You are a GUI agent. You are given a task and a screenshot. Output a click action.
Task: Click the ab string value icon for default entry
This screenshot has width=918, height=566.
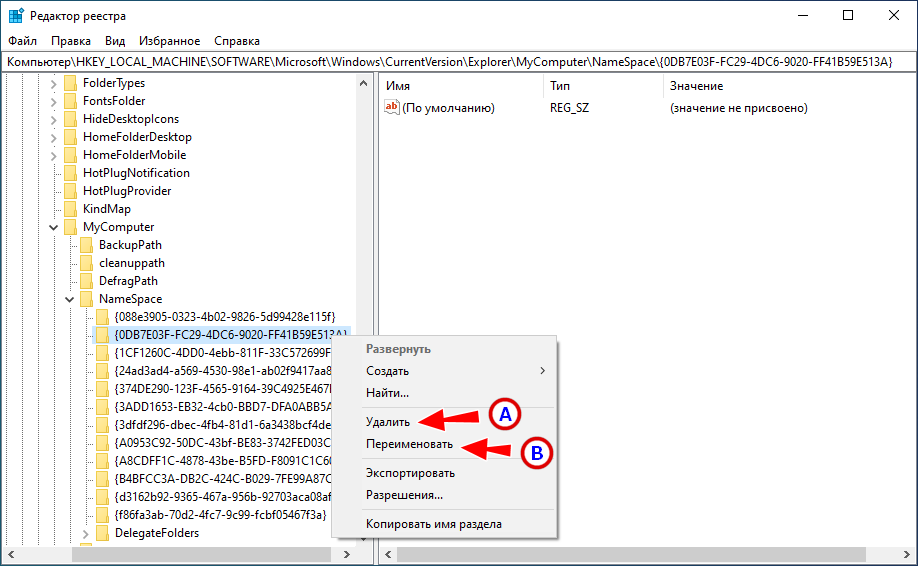tap(392, 108)
